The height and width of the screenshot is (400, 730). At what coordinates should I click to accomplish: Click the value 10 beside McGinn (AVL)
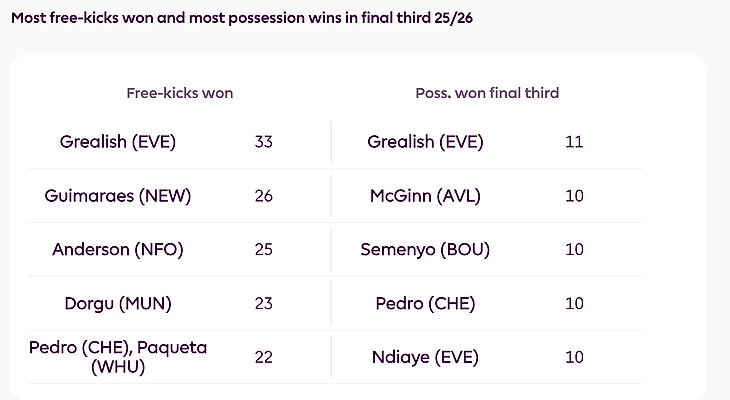click(574, 196)
